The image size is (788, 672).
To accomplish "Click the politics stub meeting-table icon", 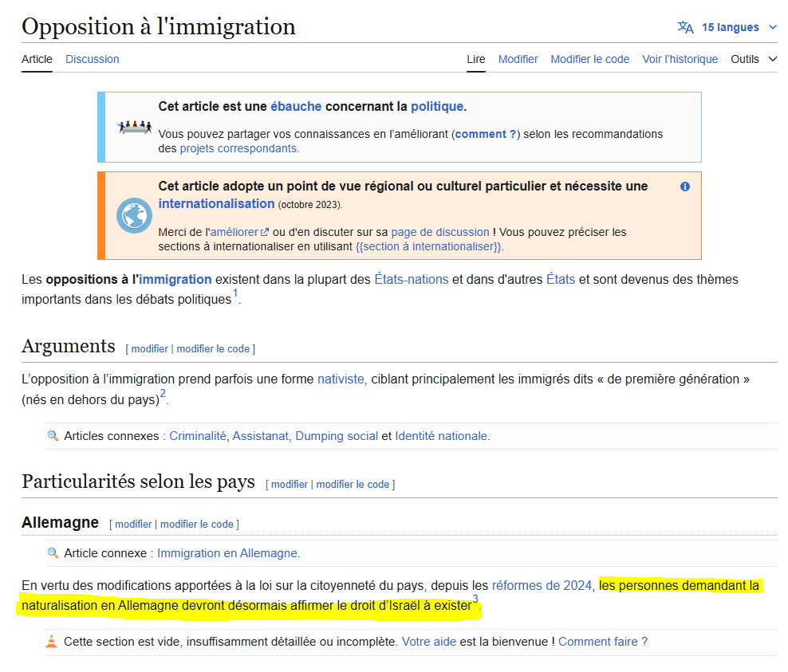I will [134, 127].
